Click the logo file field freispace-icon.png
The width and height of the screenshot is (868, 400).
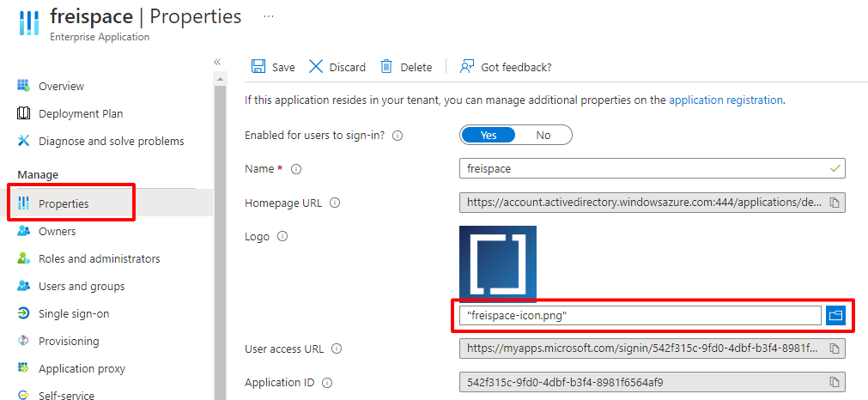pos(640,315)
